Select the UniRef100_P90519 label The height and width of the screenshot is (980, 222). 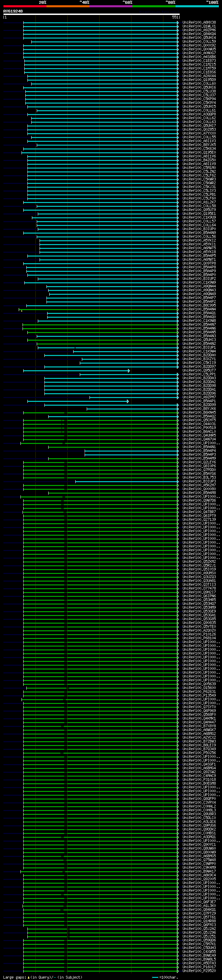coord(199,428)
